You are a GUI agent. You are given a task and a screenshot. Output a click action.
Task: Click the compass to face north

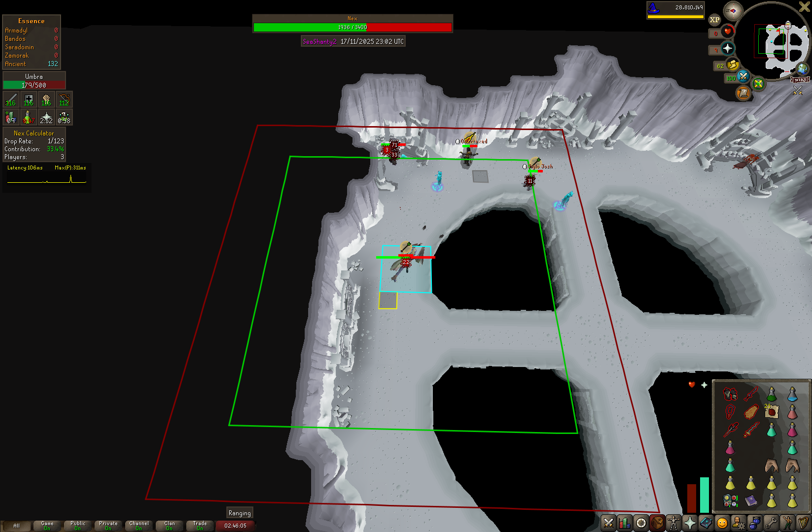[x=733, y=11]
